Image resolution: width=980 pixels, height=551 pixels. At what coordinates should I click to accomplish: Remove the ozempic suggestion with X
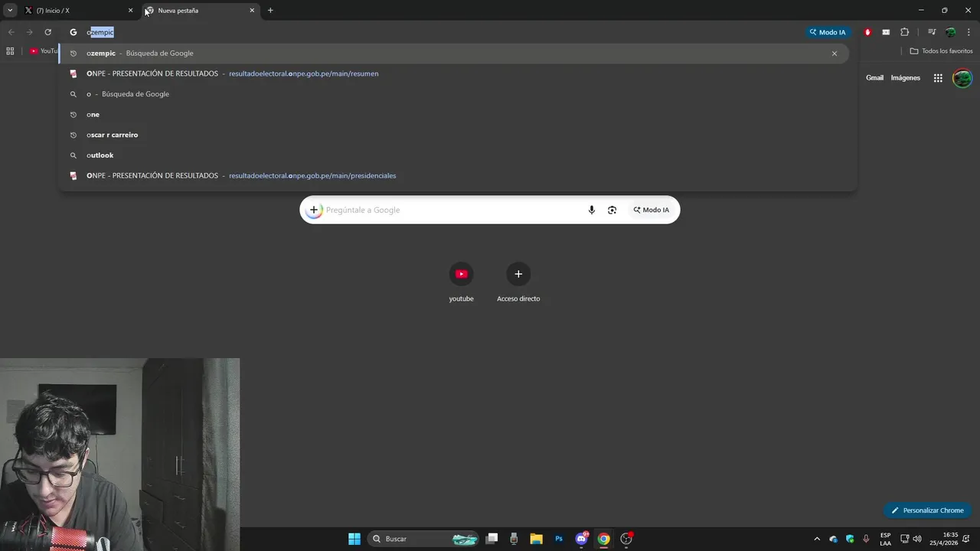835,54
